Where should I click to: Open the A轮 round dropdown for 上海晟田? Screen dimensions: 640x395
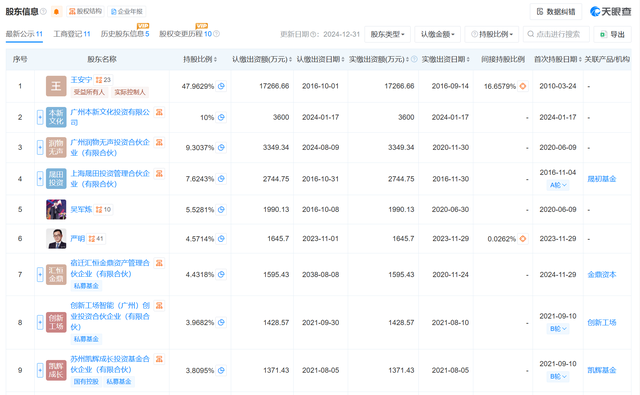coord(558,185)
